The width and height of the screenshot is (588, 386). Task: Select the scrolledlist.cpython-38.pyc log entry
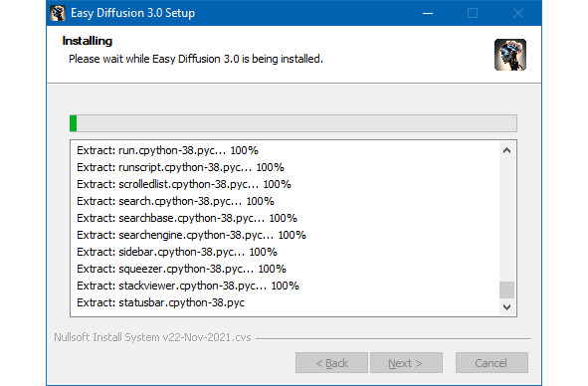184,184
